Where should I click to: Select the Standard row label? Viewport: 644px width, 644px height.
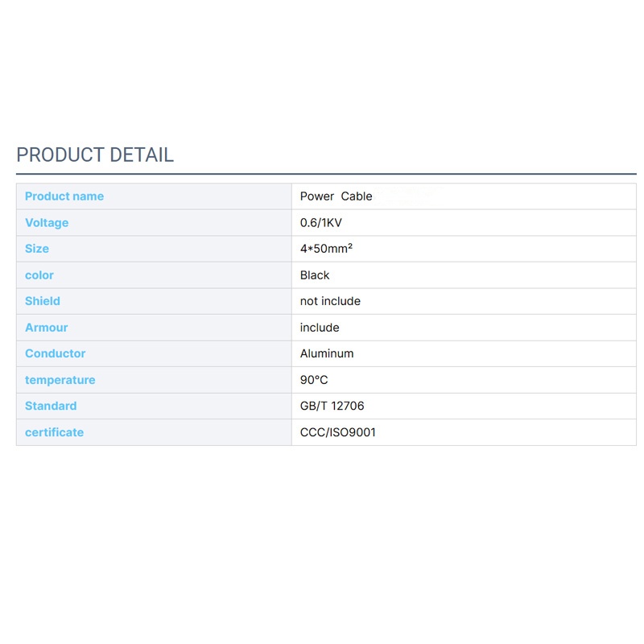(x=51, y=406)
